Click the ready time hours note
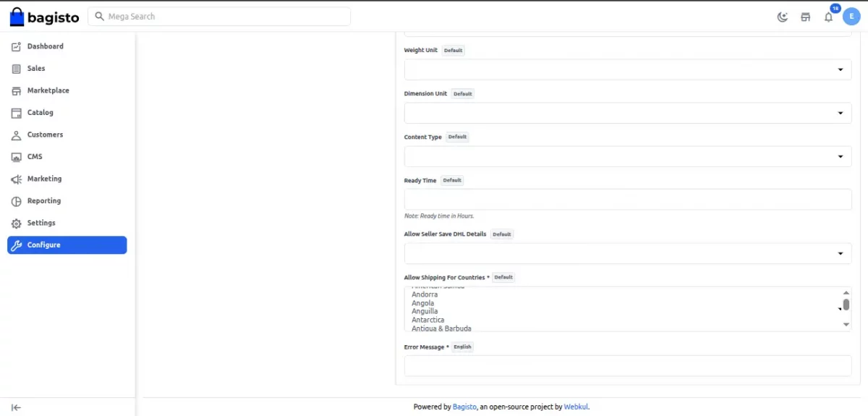 tap(439, 216)
